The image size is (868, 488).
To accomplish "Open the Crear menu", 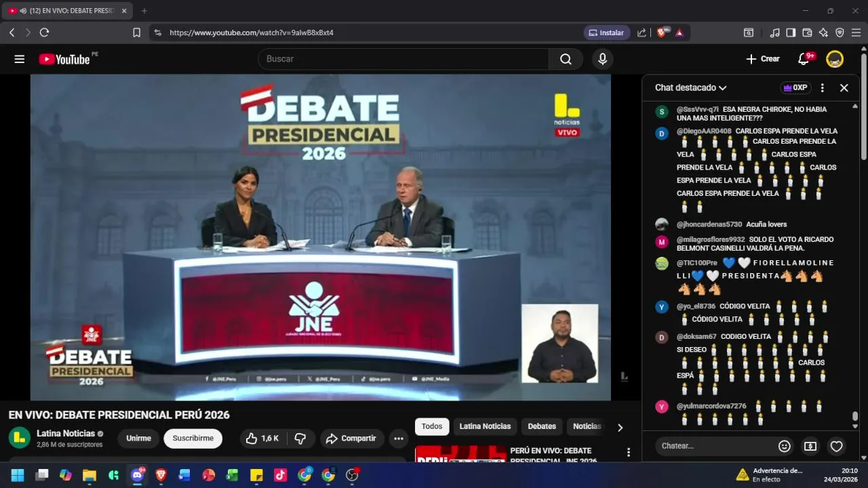I will [x=763, y=59].
